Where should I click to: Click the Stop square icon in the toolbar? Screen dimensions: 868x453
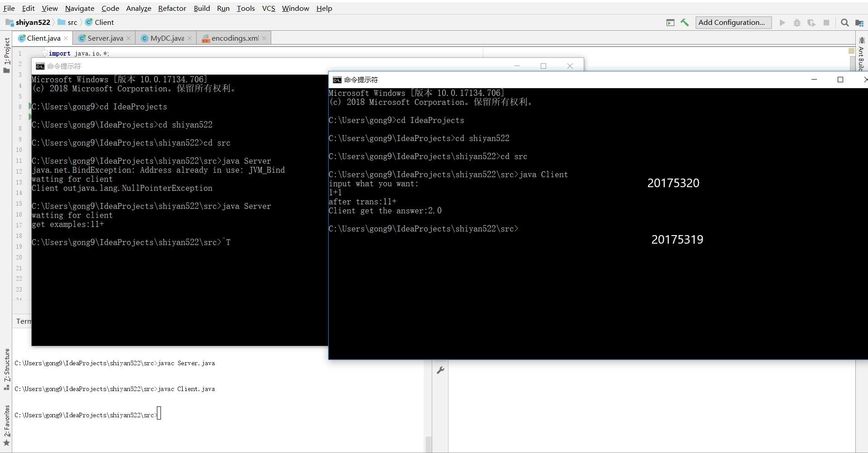click(x=826, y=23)
